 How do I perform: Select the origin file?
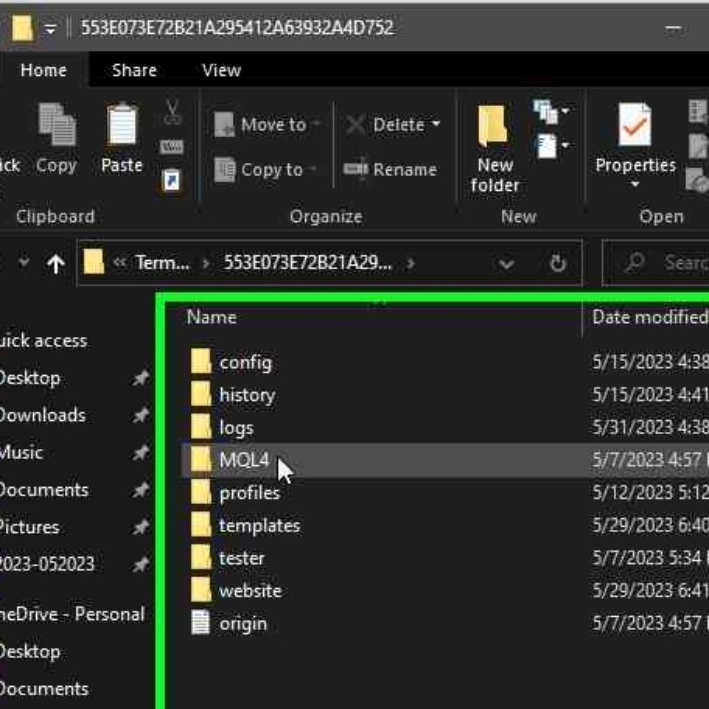445,623
